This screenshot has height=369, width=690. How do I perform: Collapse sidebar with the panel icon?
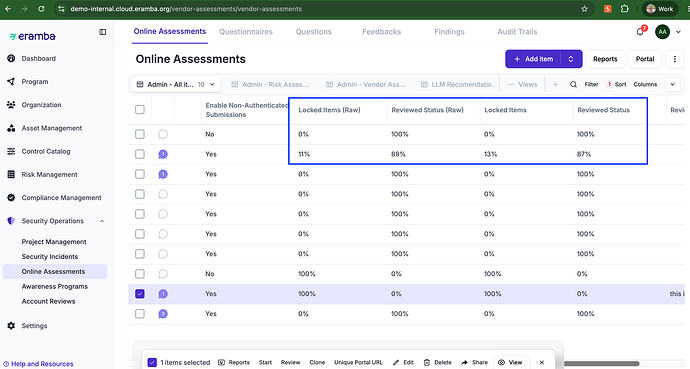click(103, 32)
